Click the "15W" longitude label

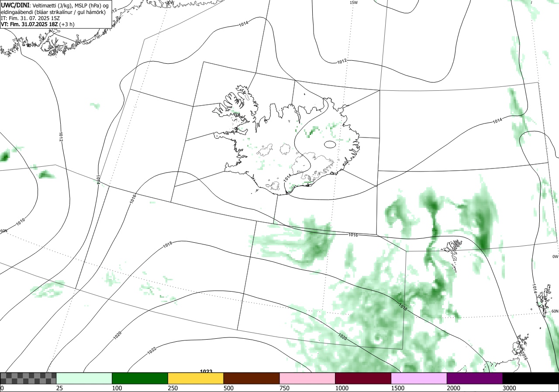[354, 2]
